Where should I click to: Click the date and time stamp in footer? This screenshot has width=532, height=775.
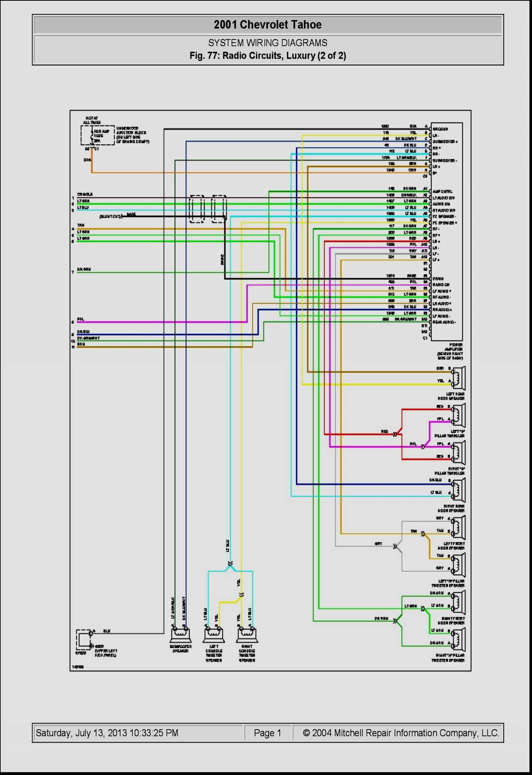107,733
